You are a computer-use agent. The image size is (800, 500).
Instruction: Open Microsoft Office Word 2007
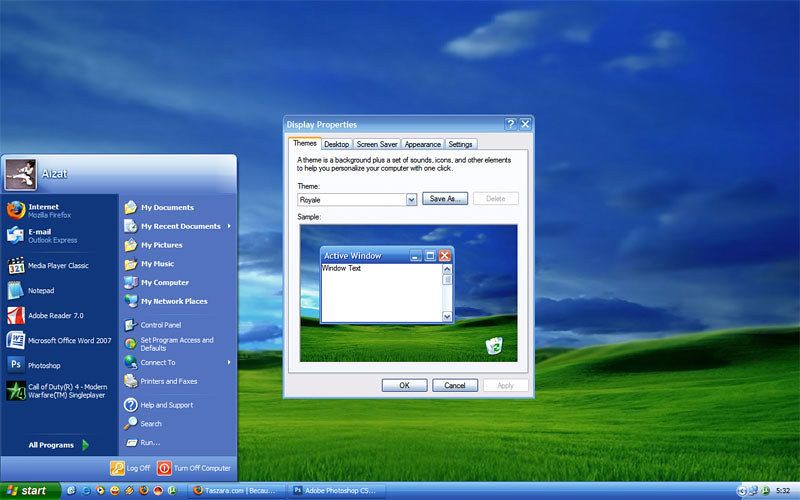[60, 340]
